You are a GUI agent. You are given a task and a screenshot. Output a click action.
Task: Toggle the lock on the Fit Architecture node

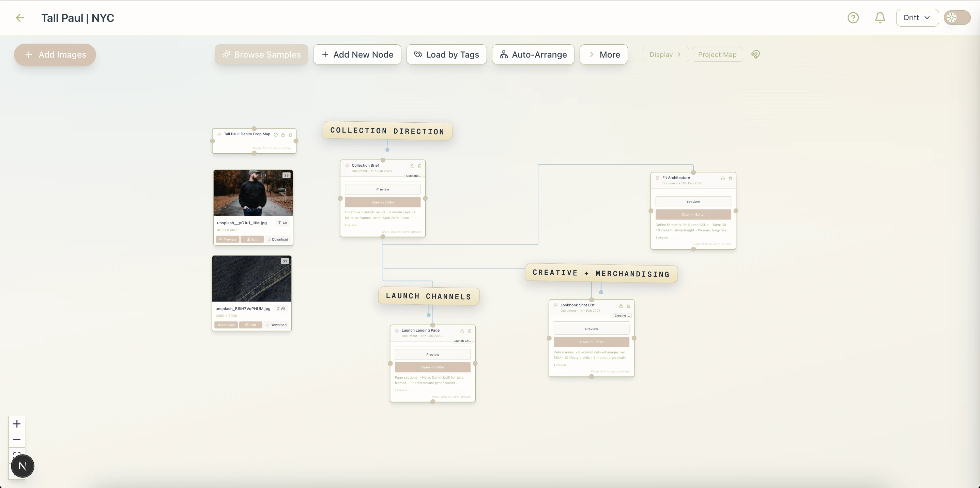pyautogui.click(x=722, y=178)
